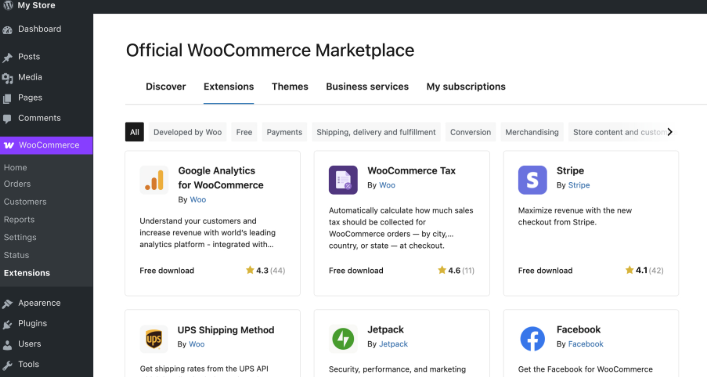The width and height of the screenshot is (707, 377).
Task: Click the Stripe rating star
Action: click(629, 270)
